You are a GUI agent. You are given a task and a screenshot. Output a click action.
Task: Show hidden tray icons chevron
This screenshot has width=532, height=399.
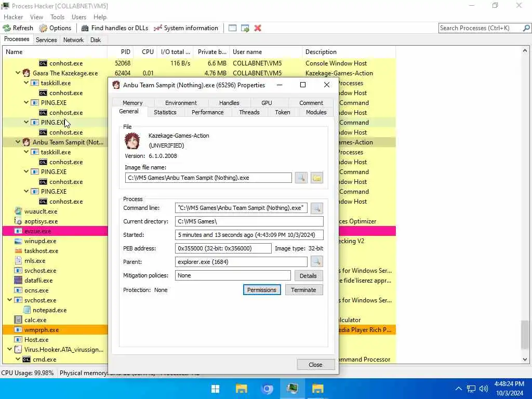458,389
